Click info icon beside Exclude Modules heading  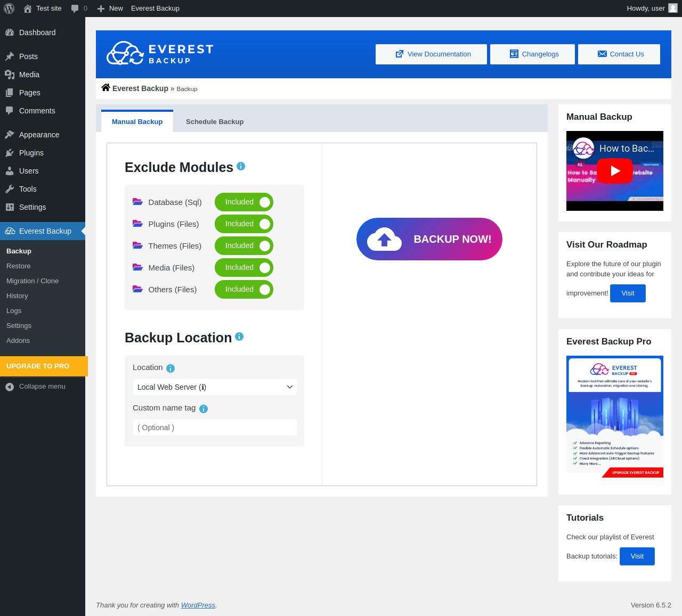tap(241, 166)
